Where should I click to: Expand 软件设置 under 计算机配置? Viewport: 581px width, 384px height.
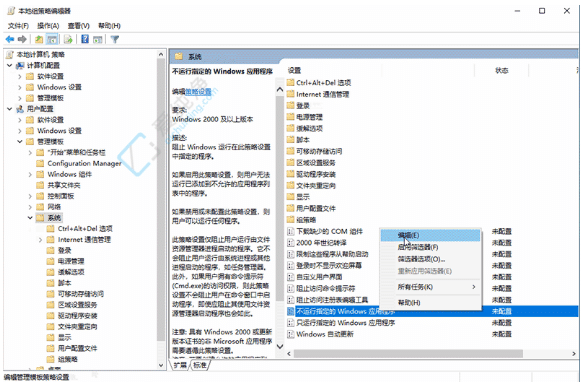pyautogui.click(x=20, y=76)
